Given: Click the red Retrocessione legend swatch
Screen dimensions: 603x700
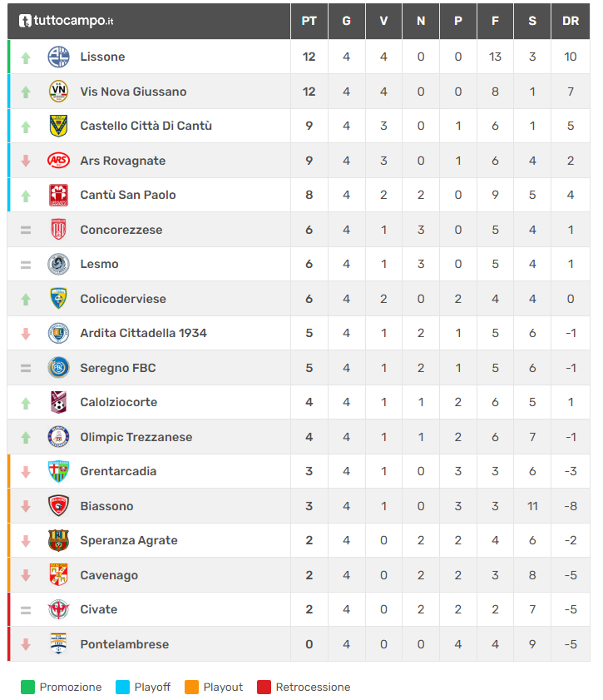Looking at the screenshot, I should coord(264,687).
